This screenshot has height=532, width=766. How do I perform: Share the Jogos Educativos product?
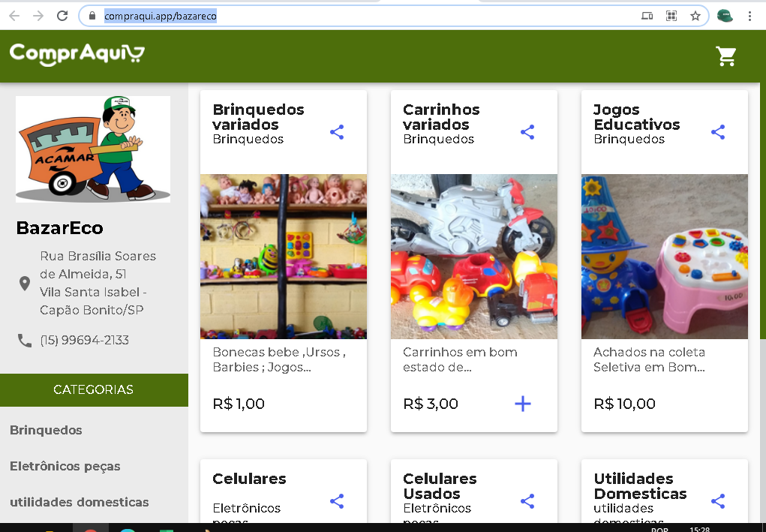click(x=718, y=132)
